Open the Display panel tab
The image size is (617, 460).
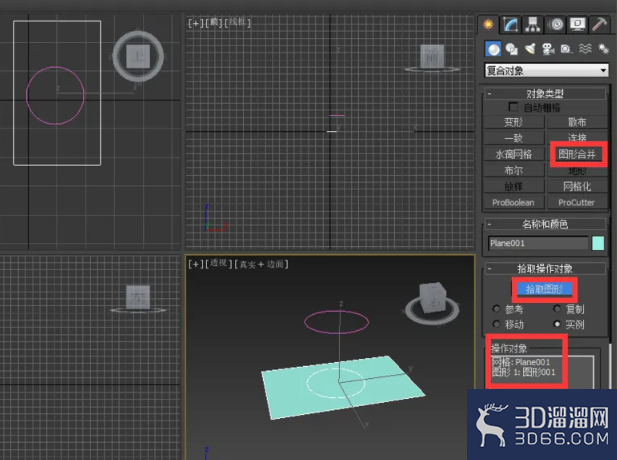coord(577,24)
